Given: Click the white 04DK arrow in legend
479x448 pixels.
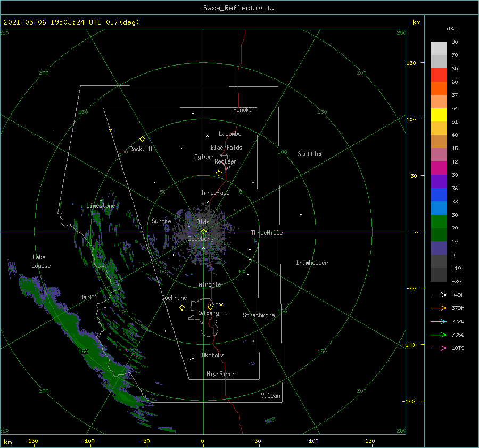Looking at the screenshot, I should click(x=439, y=295).
